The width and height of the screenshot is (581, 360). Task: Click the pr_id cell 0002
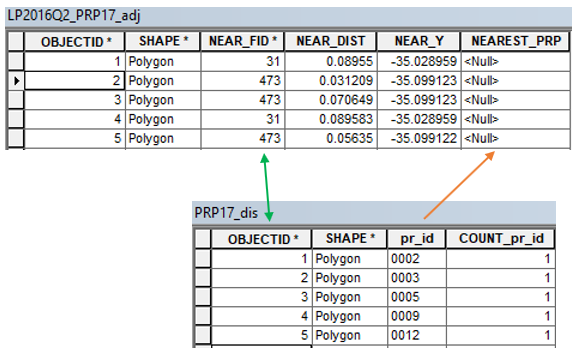[x=417, y=259]
